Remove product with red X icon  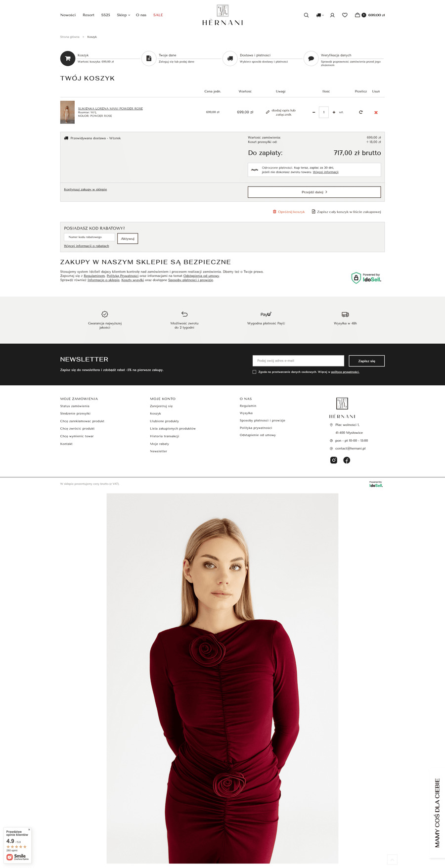(x=376, y=112)
